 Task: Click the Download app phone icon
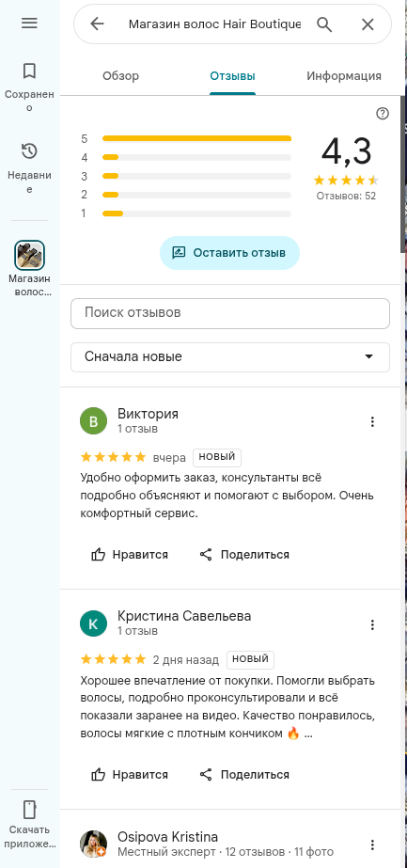(29, 810)
